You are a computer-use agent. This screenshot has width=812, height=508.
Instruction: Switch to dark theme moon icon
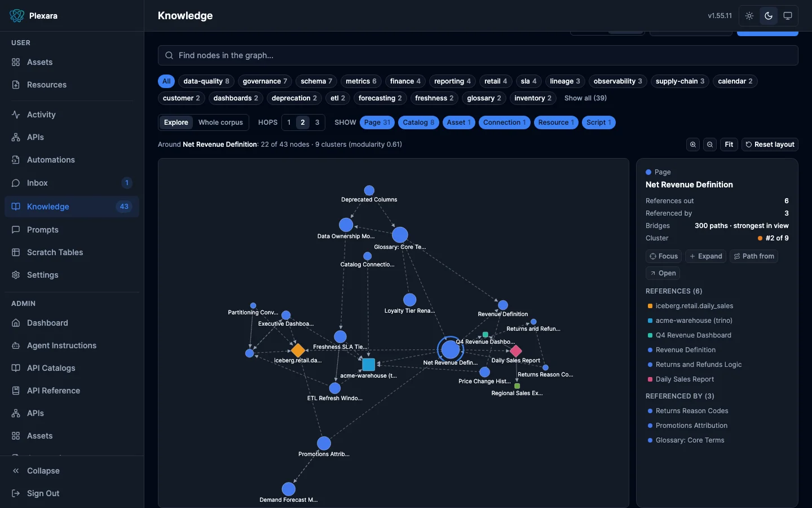pos(769,16)
